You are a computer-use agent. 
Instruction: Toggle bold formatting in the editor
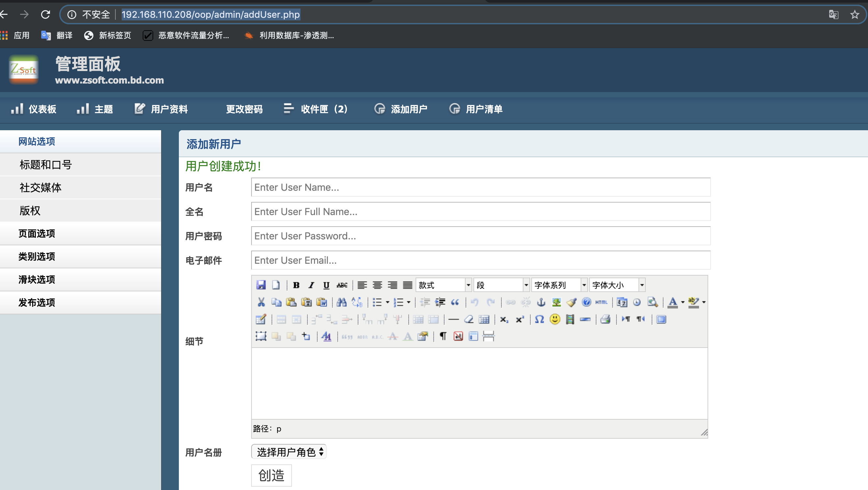click(296, 285)
